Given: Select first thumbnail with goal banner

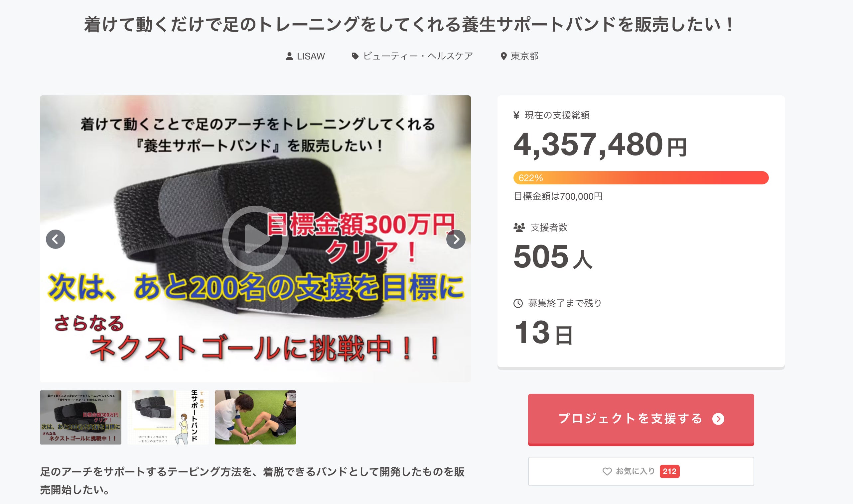Looking at the screenshot, I should click(80, 417).
